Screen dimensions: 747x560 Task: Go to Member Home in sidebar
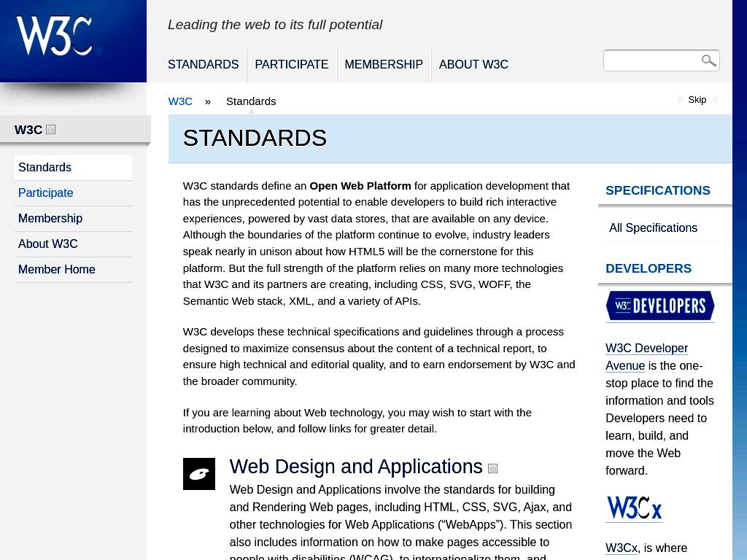(x=74, y=270)
